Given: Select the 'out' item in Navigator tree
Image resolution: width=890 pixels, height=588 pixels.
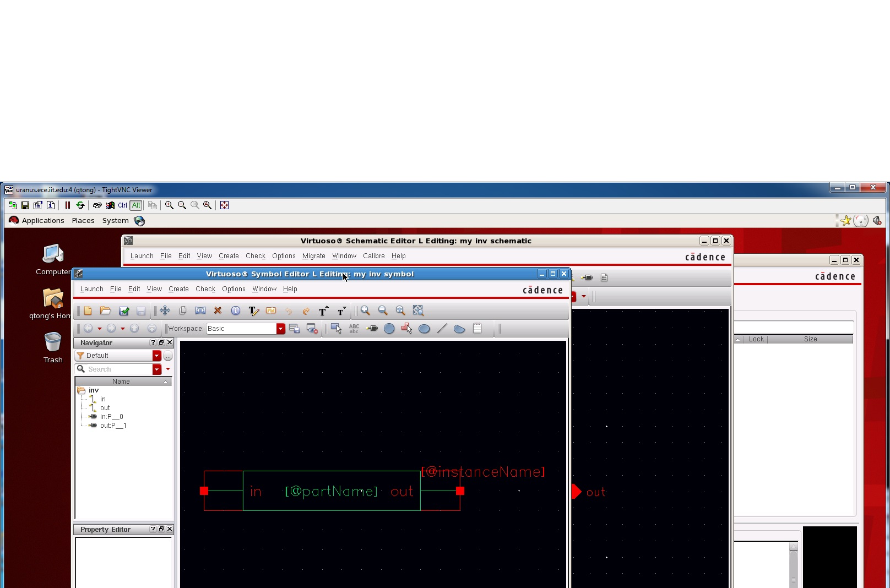Looking at the screenshot, I should pyautogui.click(x=105, y=408).
